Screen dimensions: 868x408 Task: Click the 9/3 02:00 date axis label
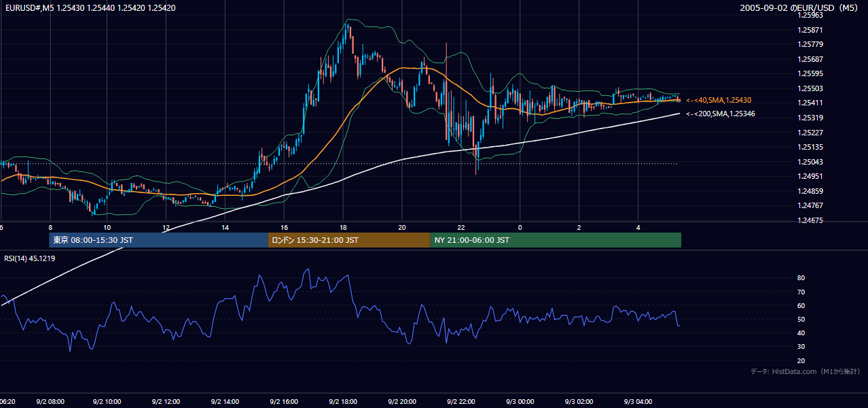579,402
